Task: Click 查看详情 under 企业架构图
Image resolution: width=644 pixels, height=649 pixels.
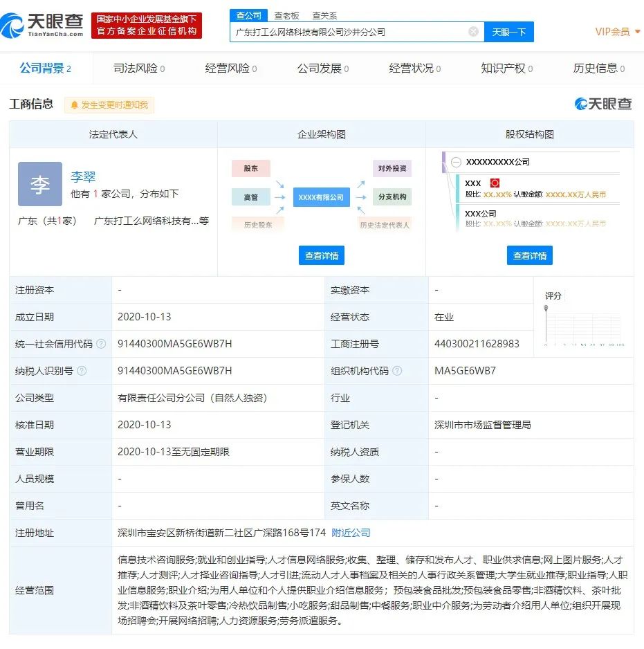Action: pyautogui.click(x=322, y=255)
